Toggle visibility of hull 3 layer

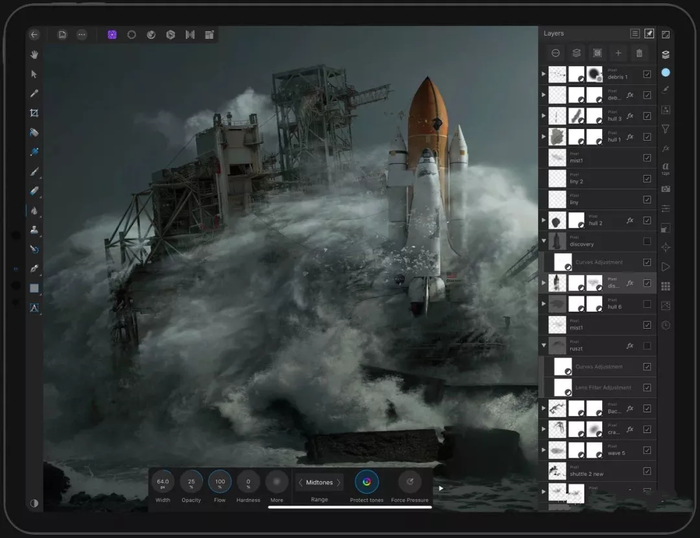coord(647,116)
